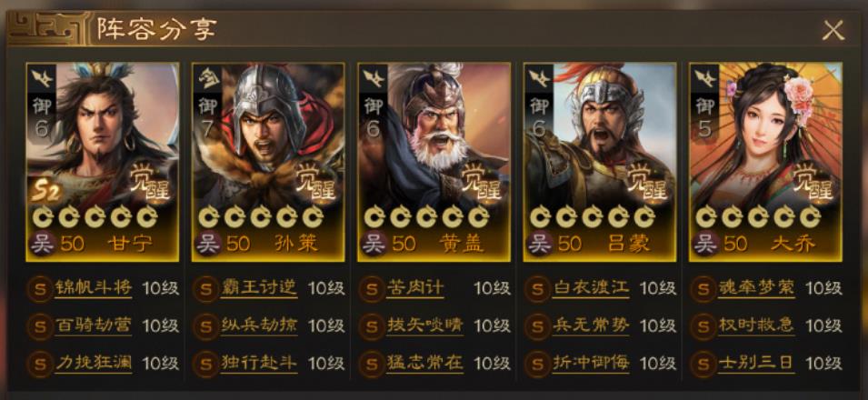
Task: Click the S-rank icon next to 锦帆斗将
Action: coord(40,289)
